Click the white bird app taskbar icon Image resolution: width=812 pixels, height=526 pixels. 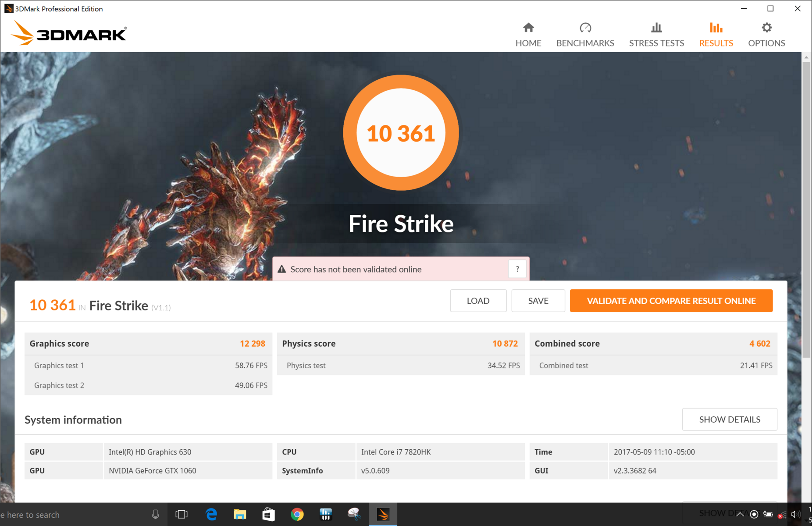coord(354,514)
